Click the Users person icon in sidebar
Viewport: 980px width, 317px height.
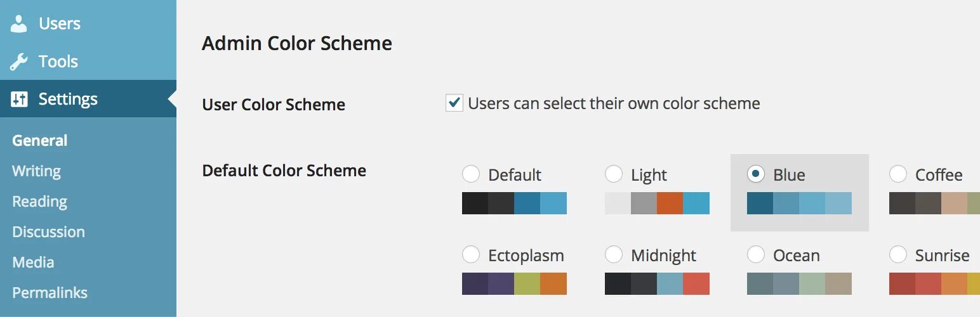tap(19, 23)
